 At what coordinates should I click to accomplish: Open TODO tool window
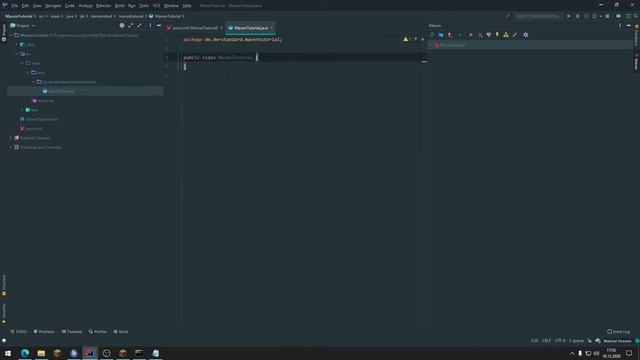19,332
